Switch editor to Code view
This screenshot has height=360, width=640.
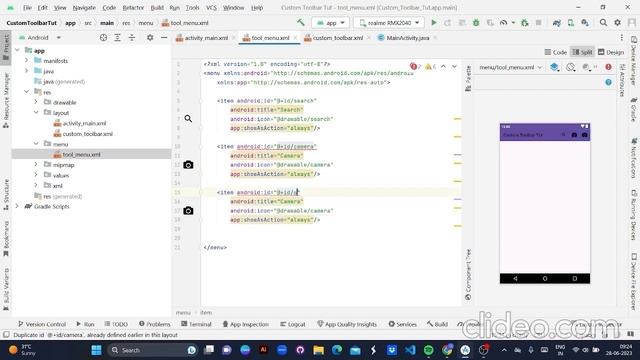point(556,52)
